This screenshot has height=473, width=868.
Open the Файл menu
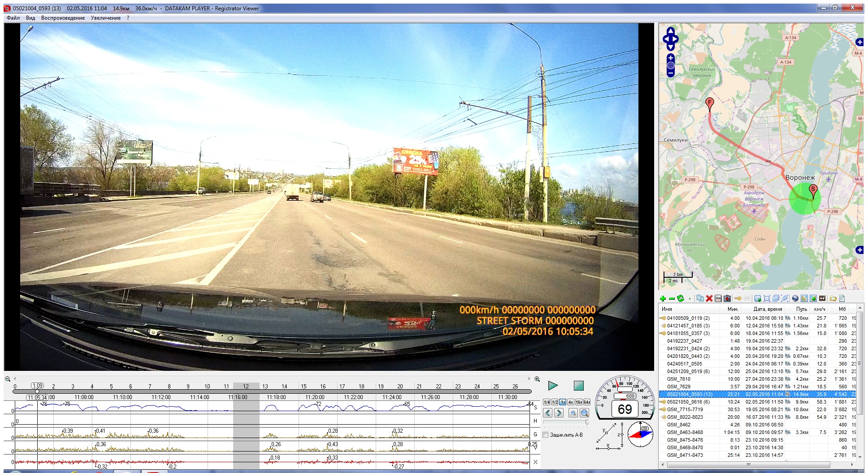pyautogui.click(x=13, y=18)
